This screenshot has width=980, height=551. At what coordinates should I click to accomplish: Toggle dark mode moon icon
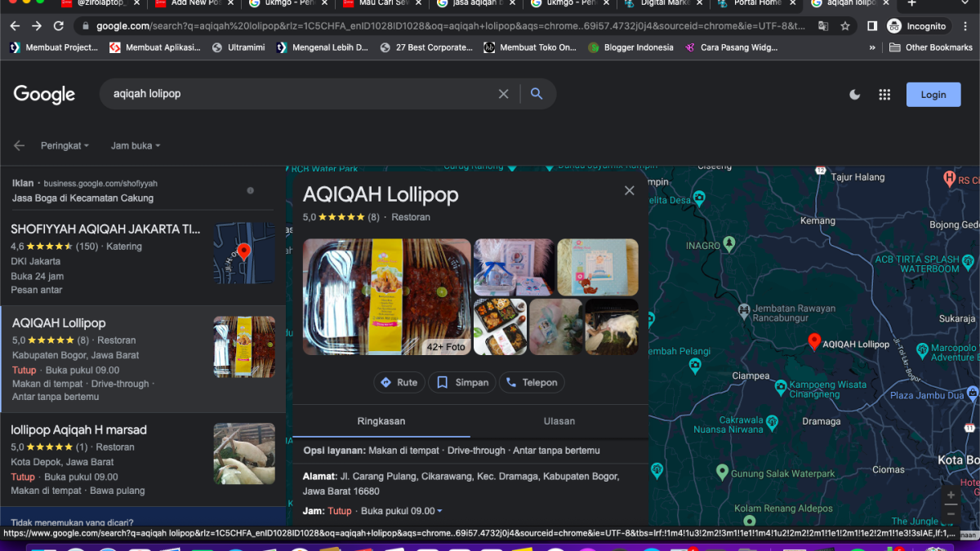point(855,95)
